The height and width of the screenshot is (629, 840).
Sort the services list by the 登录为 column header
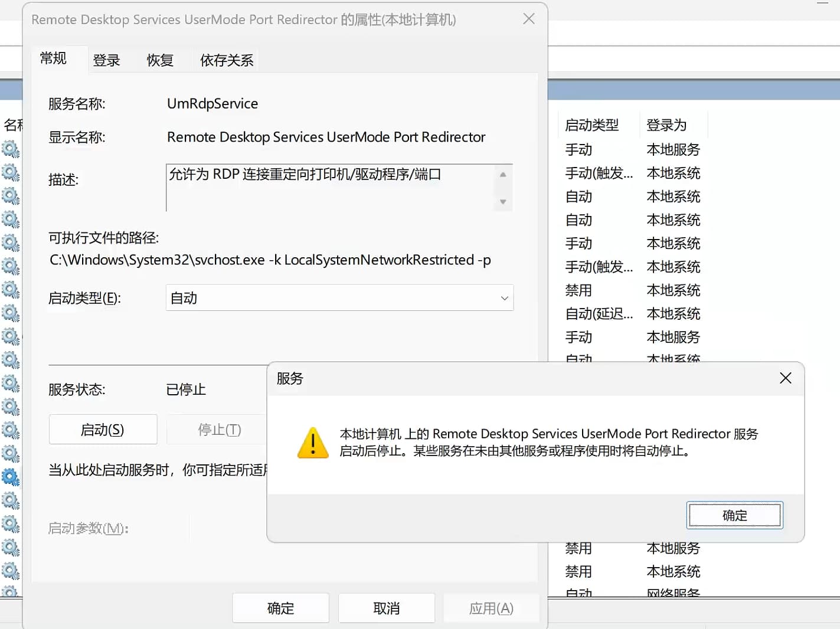click(x=673, y=125)
